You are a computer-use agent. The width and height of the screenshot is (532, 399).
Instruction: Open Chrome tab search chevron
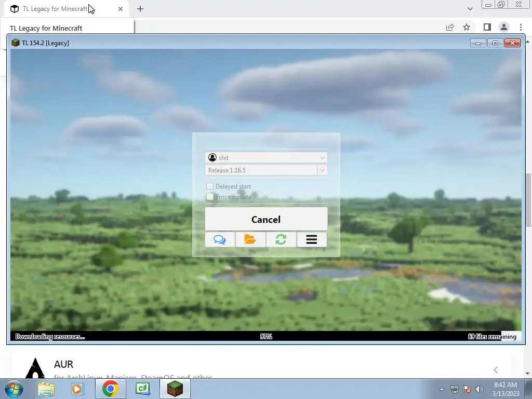pos(470,9)
